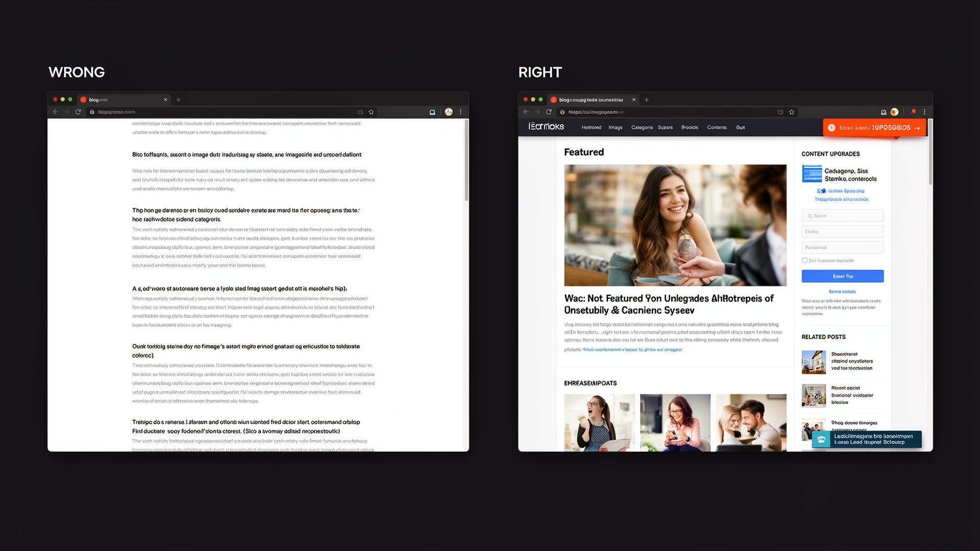This screenshot has height=551, width=980.
Task: Tick the Sid tronreen toprooth checkbox
Action: [x=805, y=260]
